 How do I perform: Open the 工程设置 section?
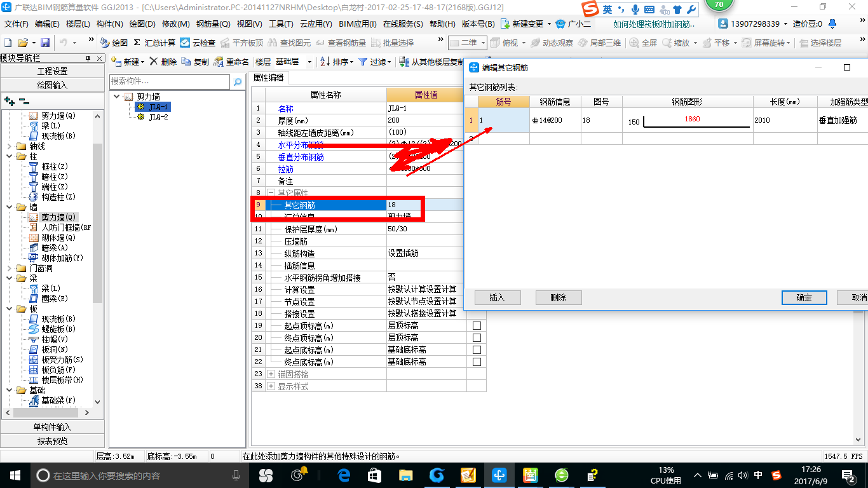[x=52, y=71]
